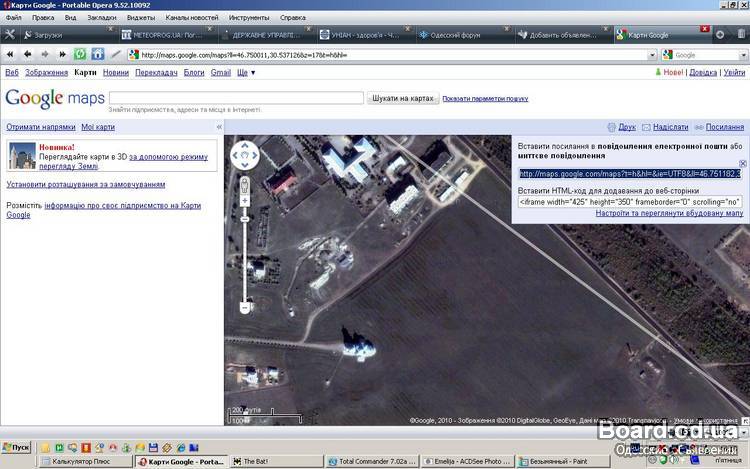Click the printer icon beside Друк
Image resolution: width=750 pixels, height=469 pixels.
611,127
